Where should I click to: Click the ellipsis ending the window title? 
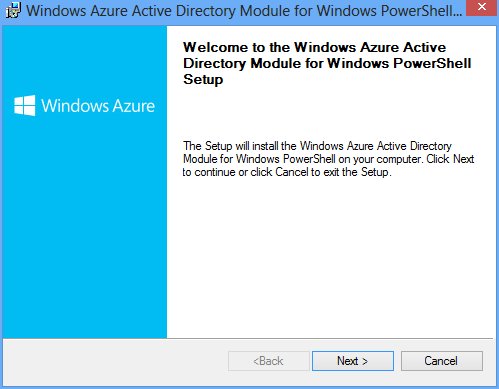pos(458,15)
